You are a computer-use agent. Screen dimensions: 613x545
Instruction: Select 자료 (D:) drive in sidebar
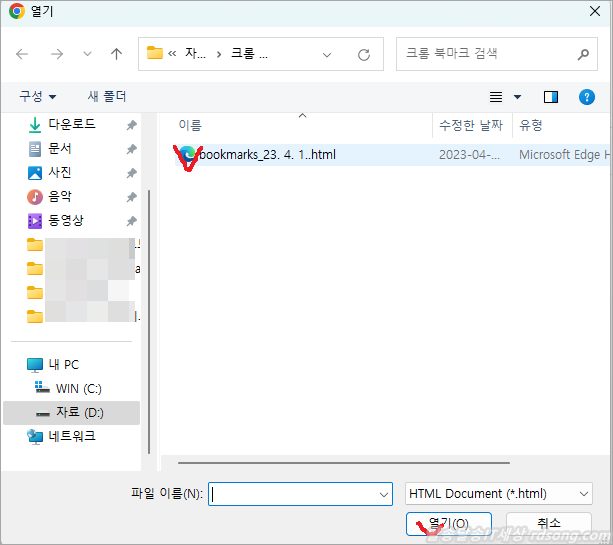click(x=78, y=412)
